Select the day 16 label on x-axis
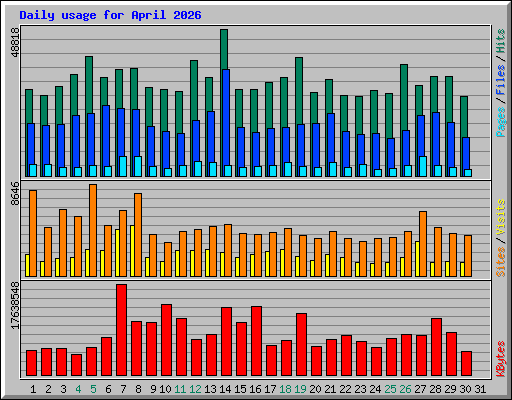The image size is (512, 400). 255,389
